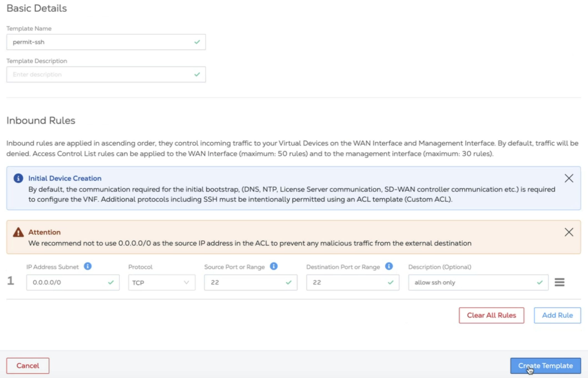Dismiss the Initial Device Creation notice
The height and width of the screenshot is (378, 588).
pos(569,179)
